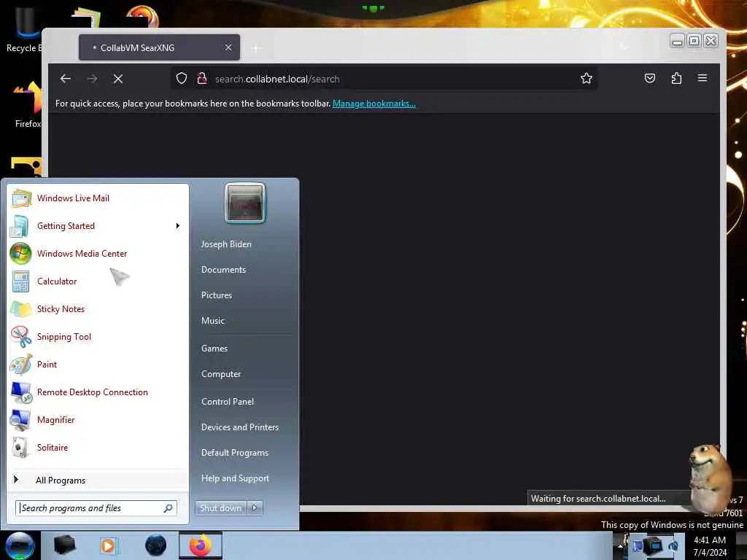Viewport: 747px width, 560px height.
Task: Open the Manage bookmarks link
Action: pos(374,104)
